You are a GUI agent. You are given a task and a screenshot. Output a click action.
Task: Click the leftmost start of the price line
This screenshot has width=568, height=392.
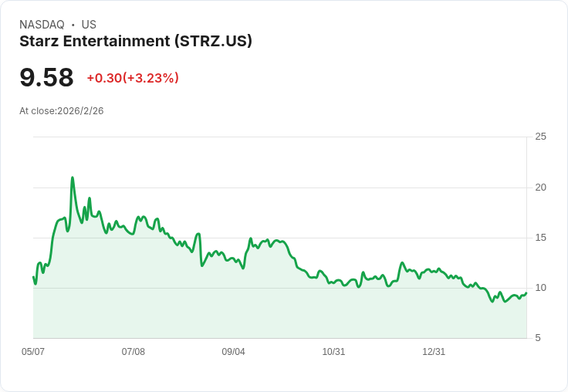[33, 277]
